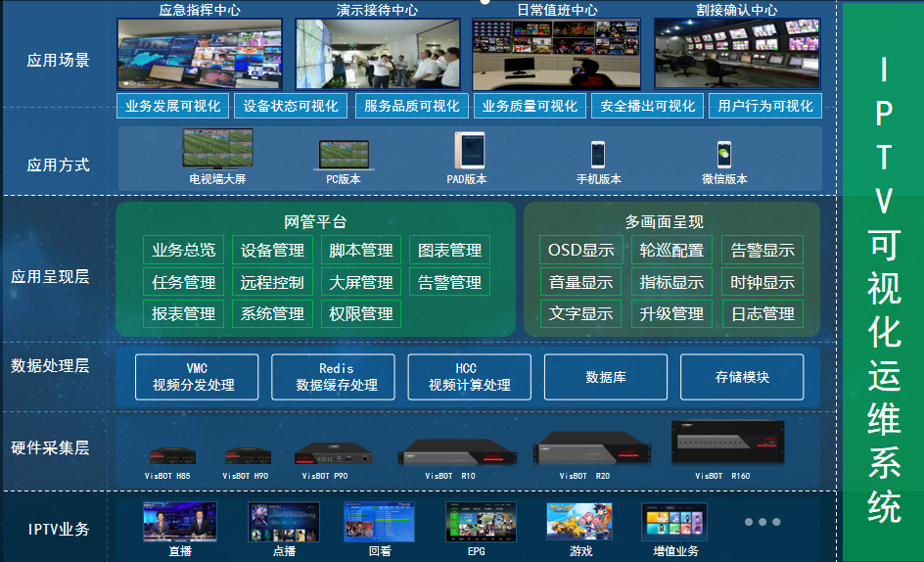Switch to the 业务发展可视化 tab
Viewport: 924px width, 562px height.
pyautogui.click(x=173, y=106)
